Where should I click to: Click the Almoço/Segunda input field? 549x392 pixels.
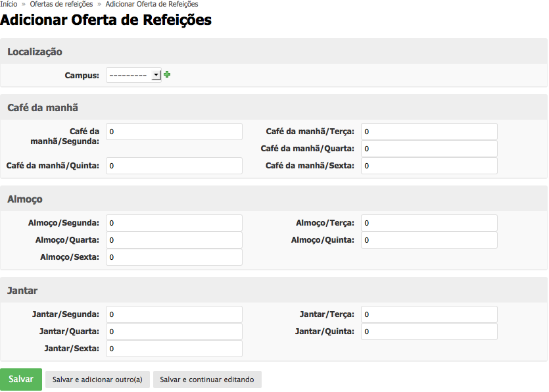coord(174,222)
